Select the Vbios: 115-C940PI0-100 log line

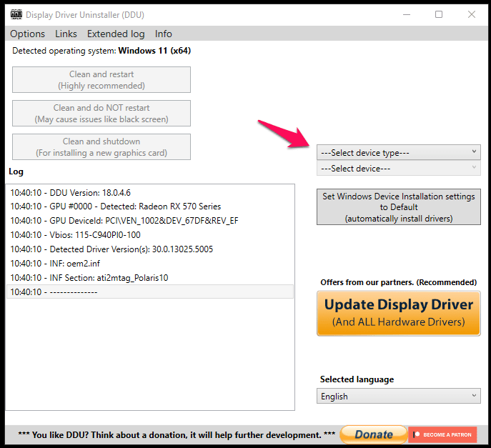[150, 235]
